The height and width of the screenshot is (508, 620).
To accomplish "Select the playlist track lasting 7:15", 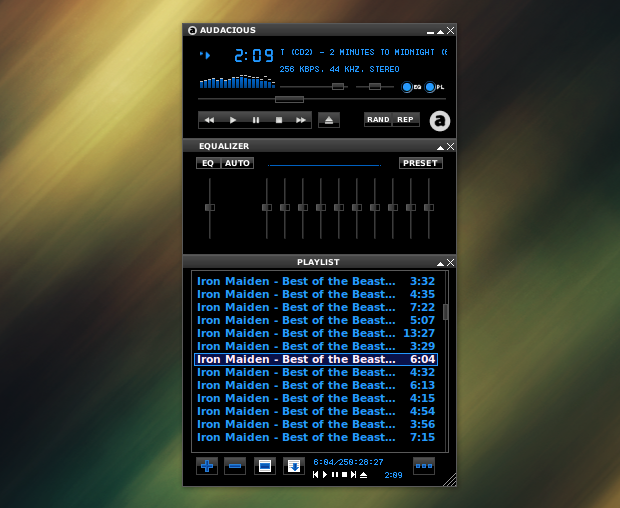I will [x=316, y=438].
